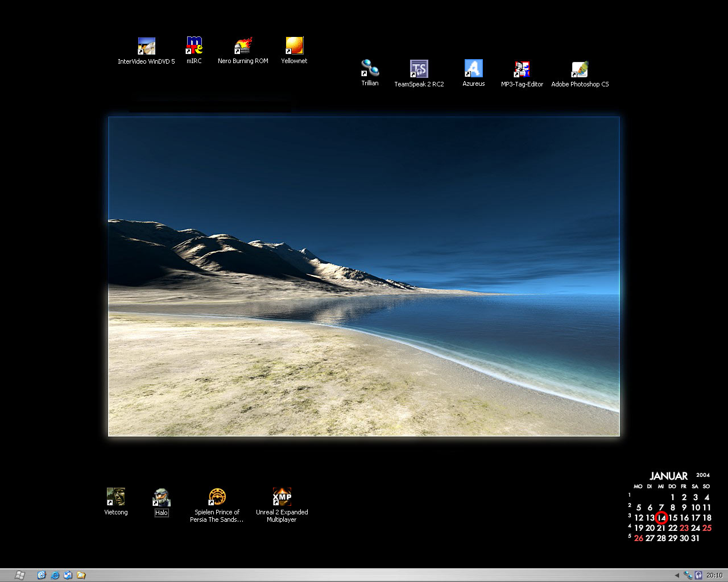Select the Trillian desktop shortcut
This screenshot has height=582, width=728.
coord(370,69)
